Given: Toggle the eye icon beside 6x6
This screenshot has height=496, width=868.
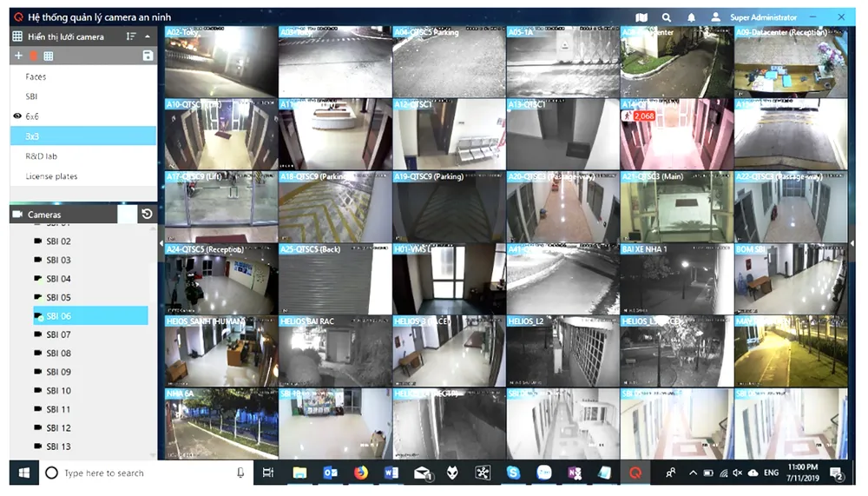Looking at the screenshot, I should (x=17, y=116).
